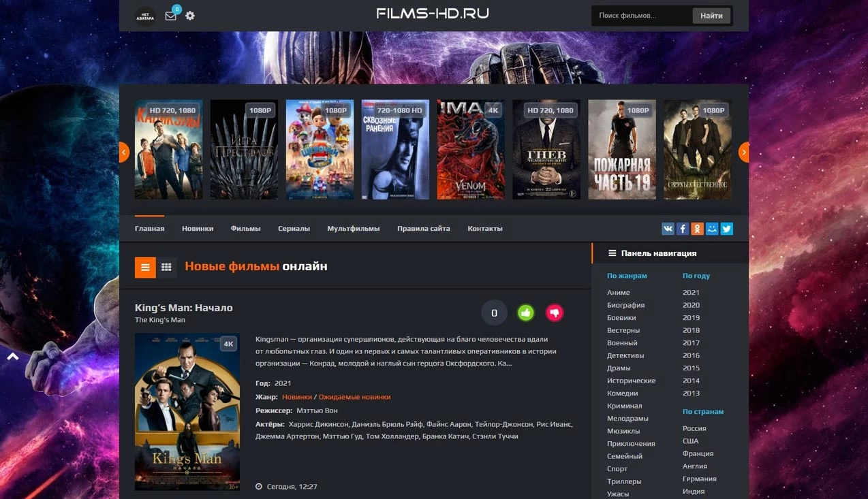Open the Пожарная часть 19 poster

click(x=622, y=150)
